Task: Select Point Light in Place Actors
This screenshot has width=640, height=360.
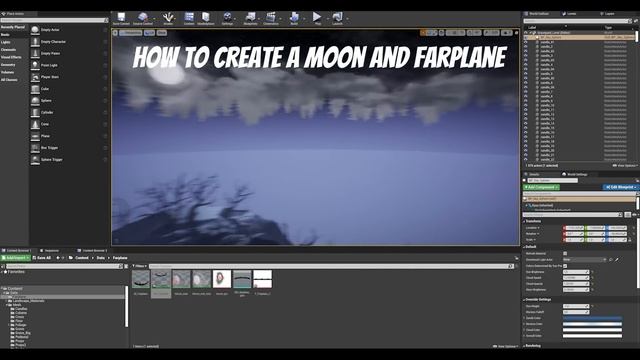Action: point(49,65)
